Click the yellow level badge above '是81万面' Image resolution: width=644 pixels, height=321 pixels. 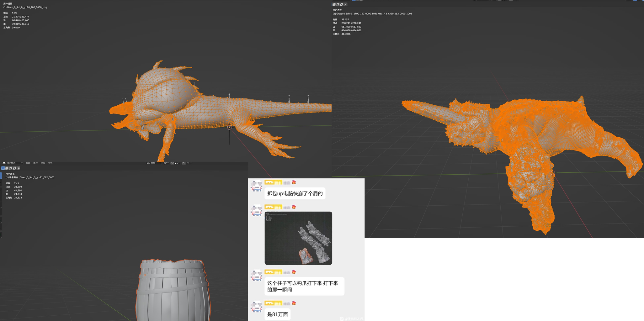(x=273, y=303)
